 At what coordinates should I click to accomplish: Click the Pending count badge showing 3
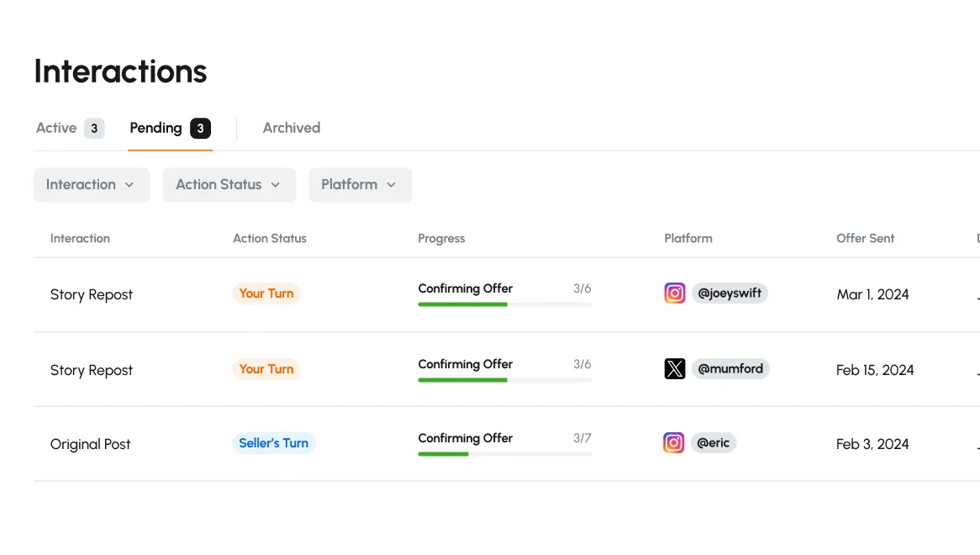200,129
